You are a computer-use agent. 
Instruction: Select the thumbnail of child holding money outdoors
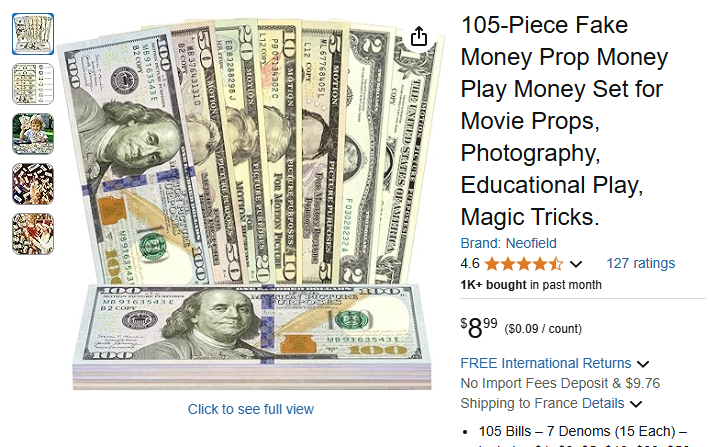coord(33,134)
